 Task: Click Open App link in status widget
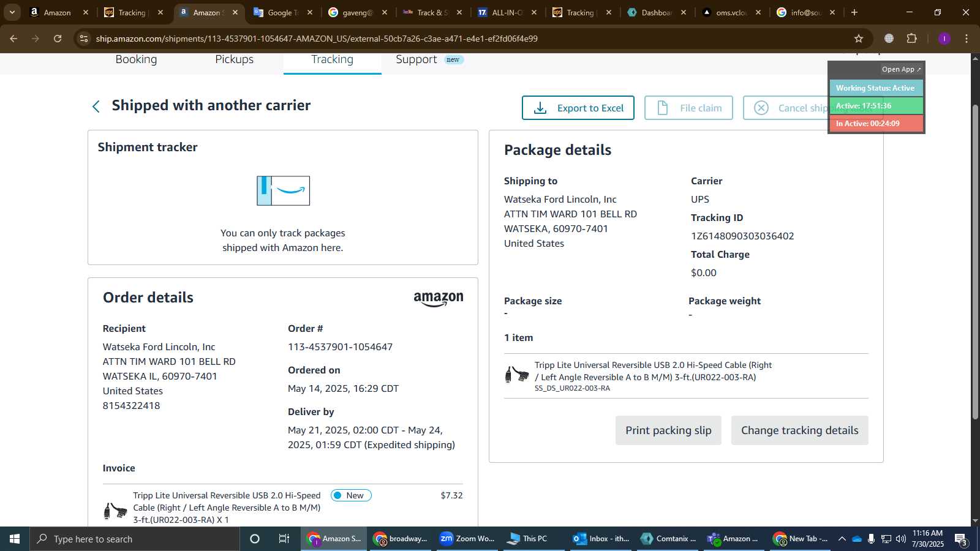(901, 69)
